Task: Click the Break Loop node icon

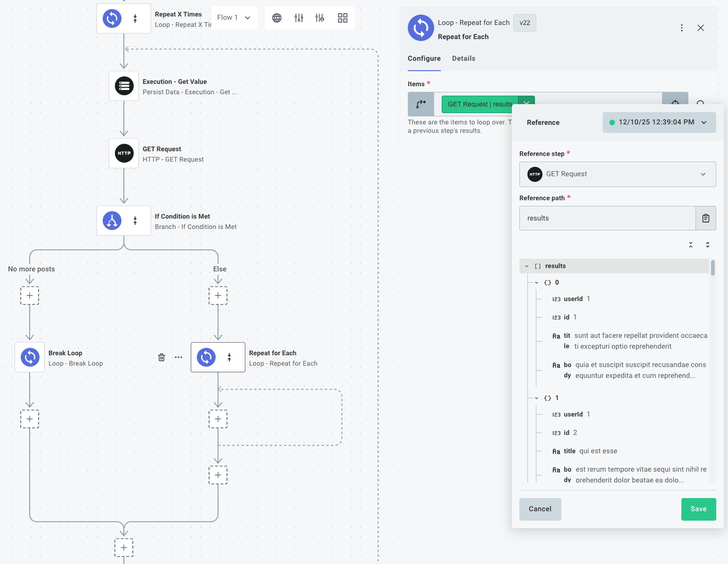Action: 30,357
